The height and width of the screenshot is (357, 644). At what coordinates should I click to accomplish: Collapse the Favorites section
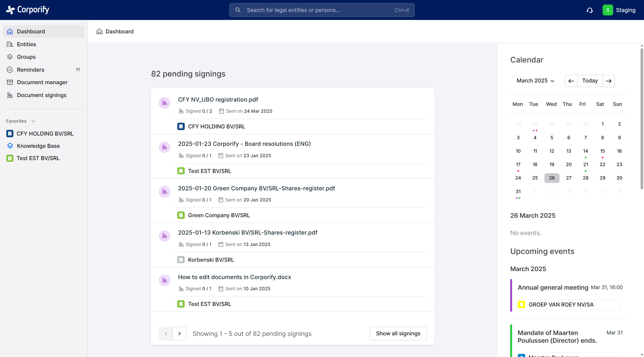click(x=33, y=121)
